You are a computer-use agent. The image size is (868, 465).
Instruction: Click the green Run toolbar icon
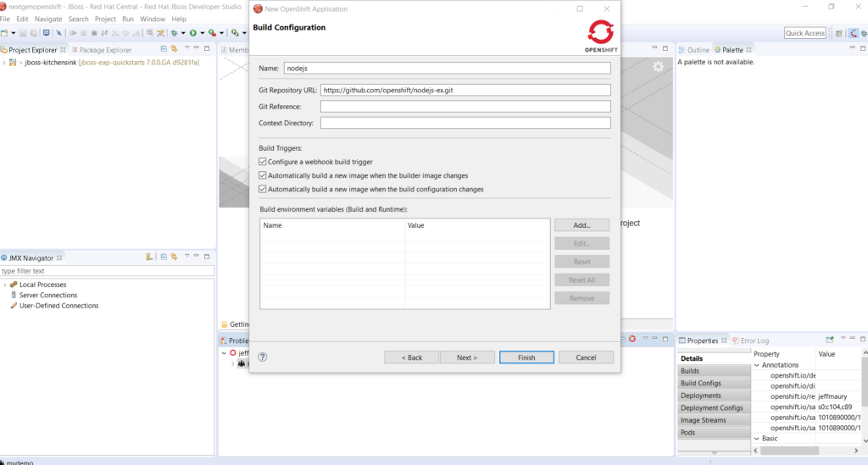coord(193,33)
